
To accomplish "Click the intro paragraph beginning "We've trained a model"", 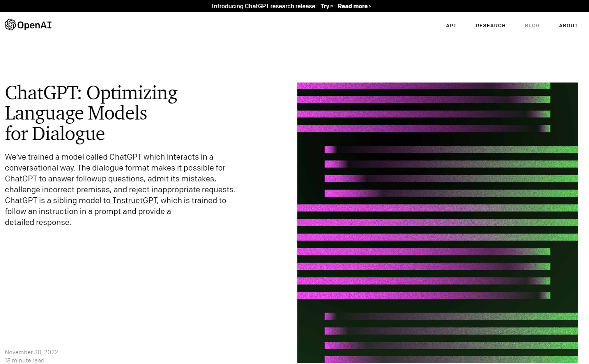I will (120, 190).
